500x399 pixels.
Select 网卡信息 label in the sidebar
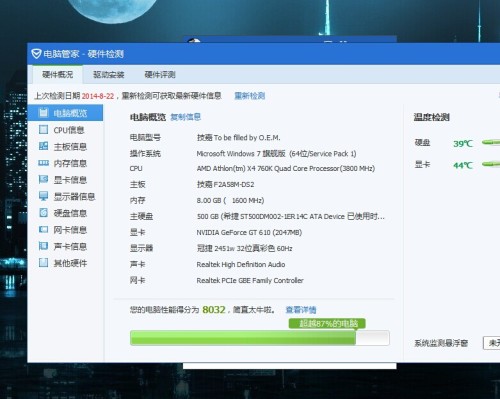point(70,230)
